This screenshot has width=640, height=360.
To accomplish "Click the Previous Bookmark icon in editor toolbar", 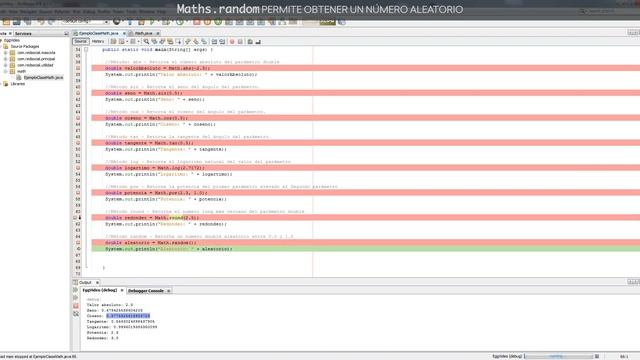I will pyautogui.click(x=188, y=42).
